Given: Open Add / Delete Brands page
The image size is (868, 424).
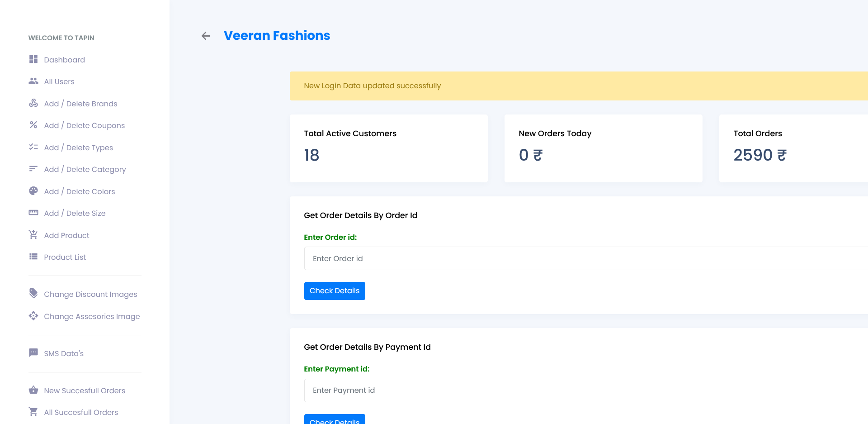Looking at the screenshot, I should [x=80, y=104].
